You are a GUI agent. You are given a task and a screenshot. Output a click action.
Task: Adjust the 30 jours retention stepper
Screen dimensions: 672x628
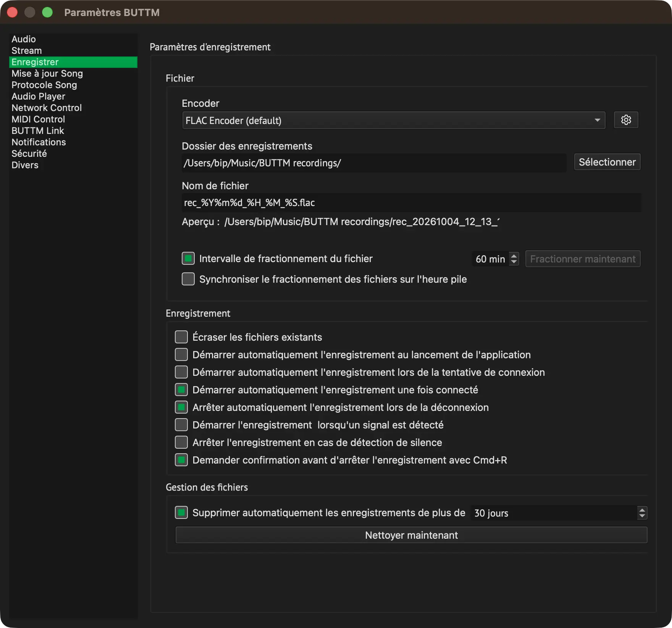tap(642, 513)
